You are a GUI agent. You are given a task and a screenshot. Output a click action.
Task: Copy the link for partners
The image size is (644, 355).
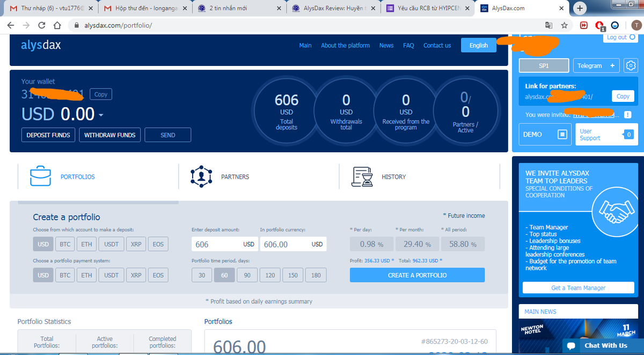coord(623,97)
